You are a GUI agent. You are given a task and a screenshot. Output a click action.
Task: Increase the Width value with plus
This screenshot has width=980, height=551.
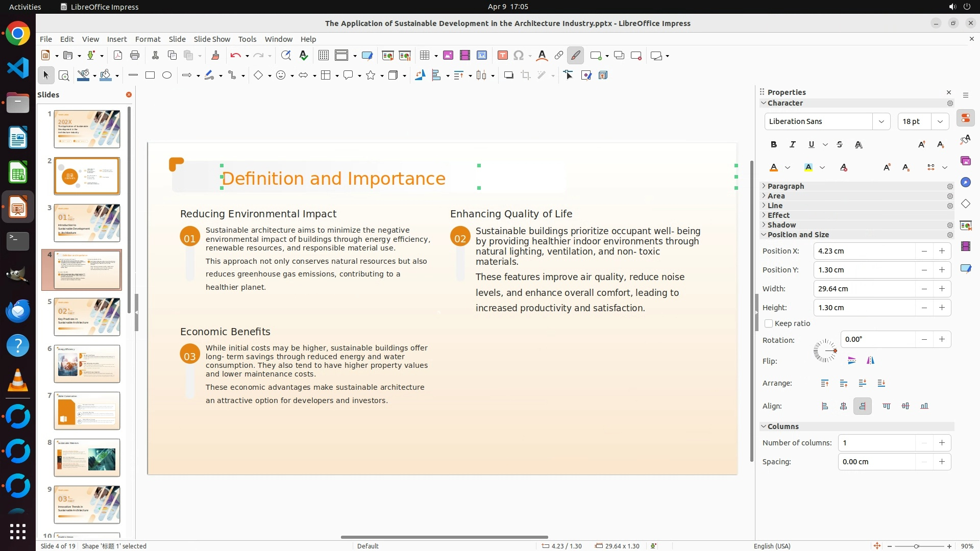[x=942, y=289]
